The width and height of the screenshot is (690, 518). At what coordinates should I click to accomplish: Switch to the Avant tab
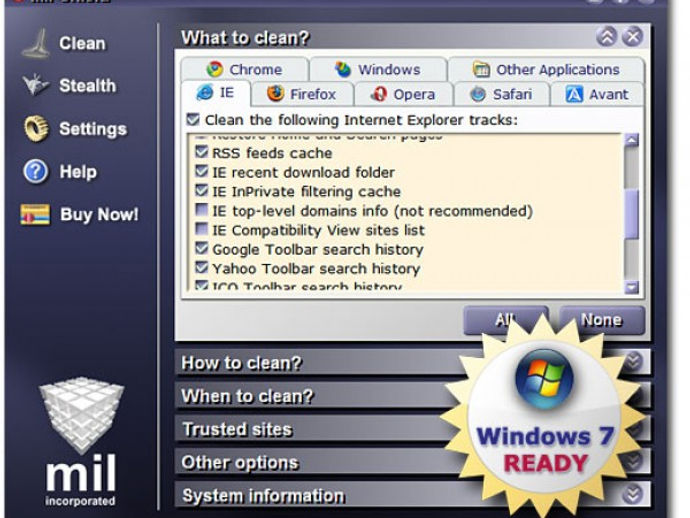click(597, 94)
